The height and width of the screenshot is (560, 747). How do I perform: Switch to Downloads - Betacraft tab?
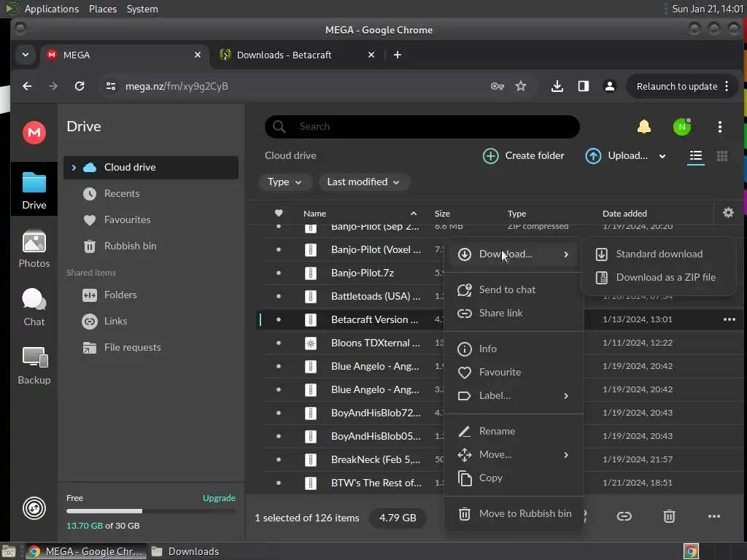[x=296, y=55]
